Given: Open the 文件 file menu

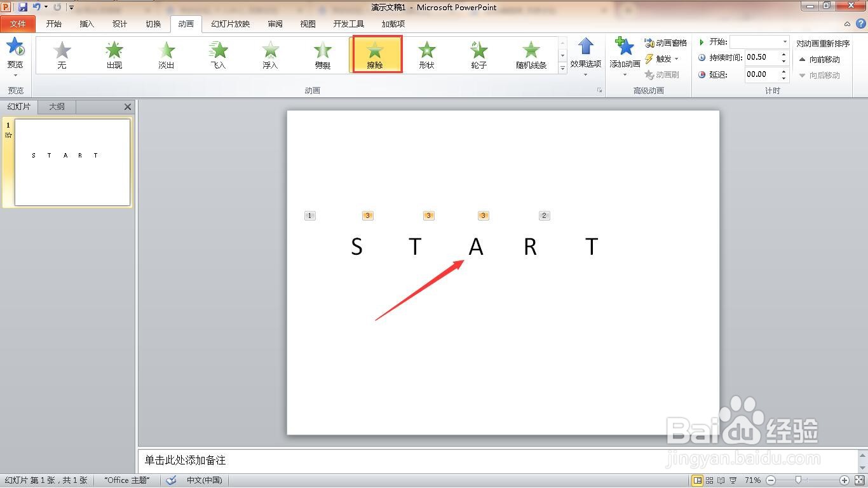Looking at the screenshot, I should point(18,24).
